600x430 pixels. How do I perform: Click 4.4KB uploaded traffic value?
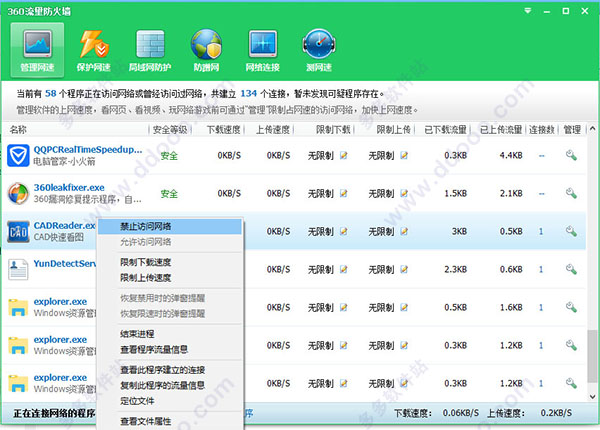[511, 155]
